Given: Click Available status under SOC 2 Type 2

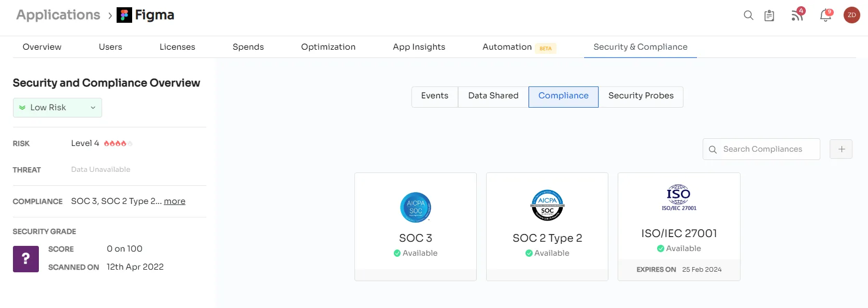Looking at the screenshot, I should point(547,253).
